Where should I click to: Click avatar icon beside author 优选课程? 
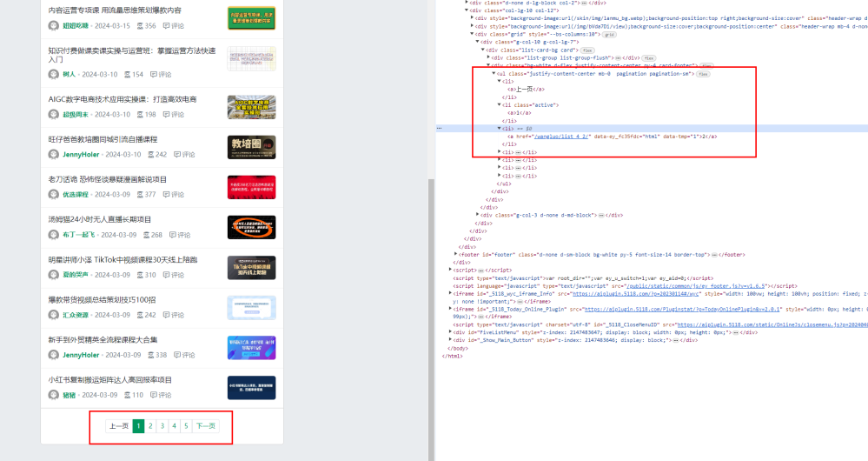(x=54, y=195)
